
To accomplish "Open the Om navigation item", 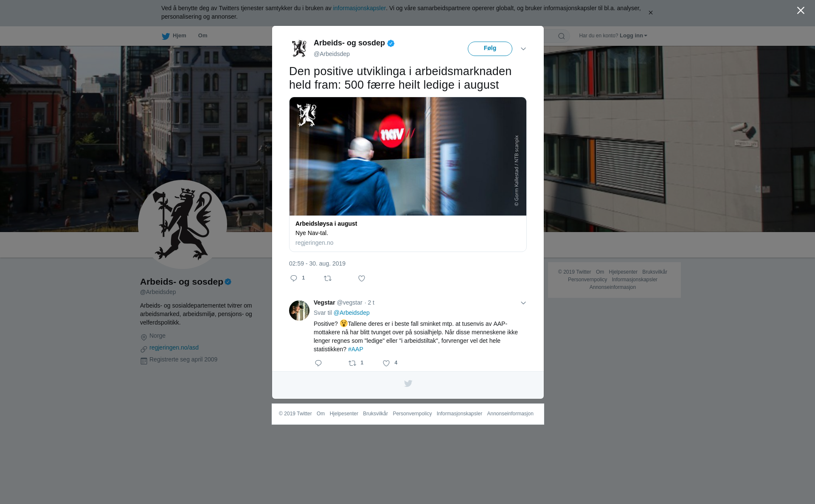I will click(202, 36).
